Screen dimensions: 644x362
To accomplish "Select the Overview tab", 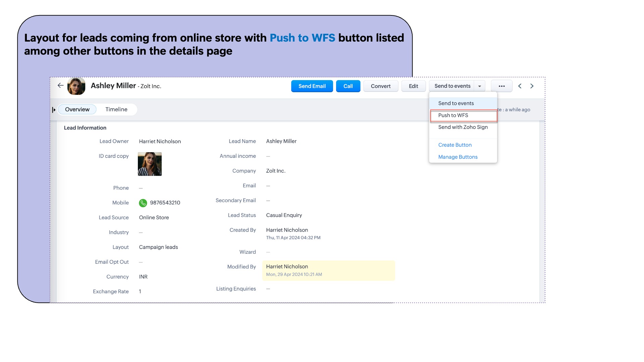I will click(77, 109).
